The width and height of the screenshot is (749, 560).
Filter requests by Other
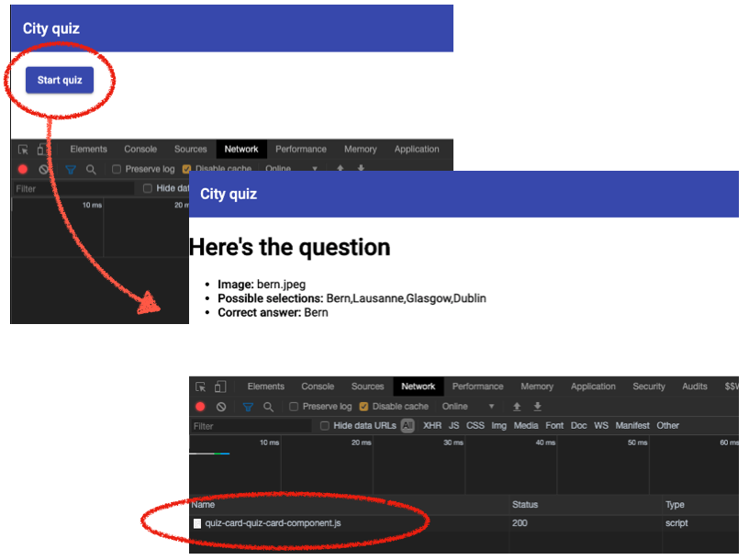tap(667, 425)
